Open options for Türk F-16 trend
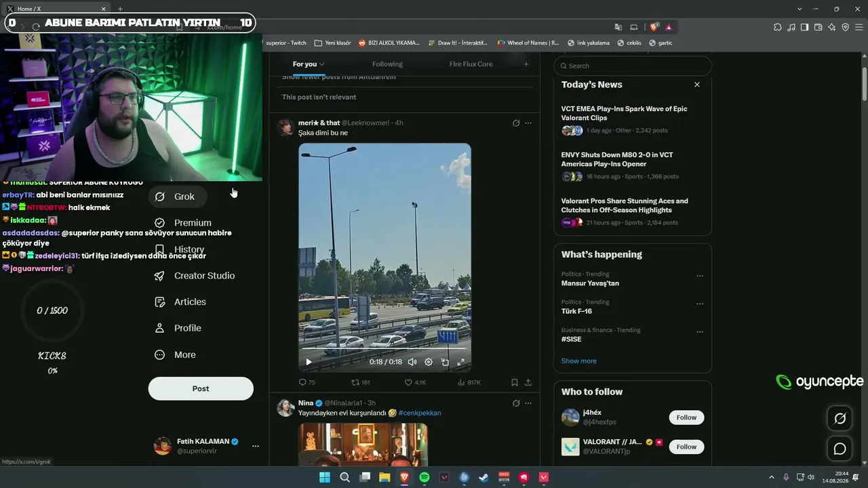Image resolution: width=868 pixels, height=488 pixels. click(x=700, y=304)
